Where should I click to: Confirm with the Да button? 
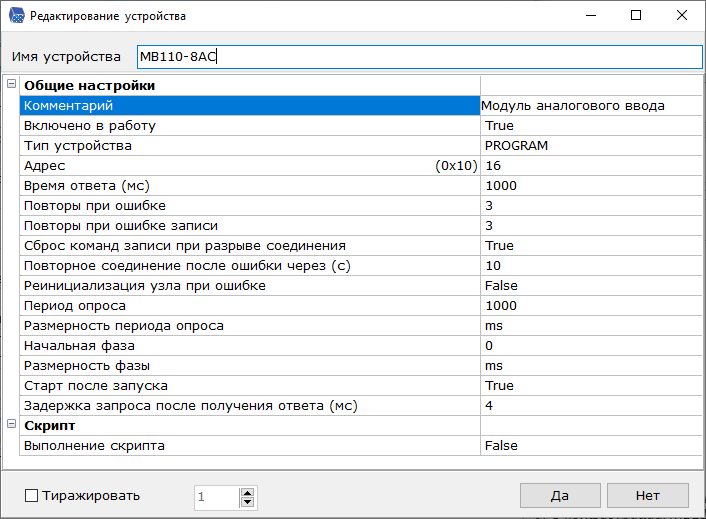point(560,496)
